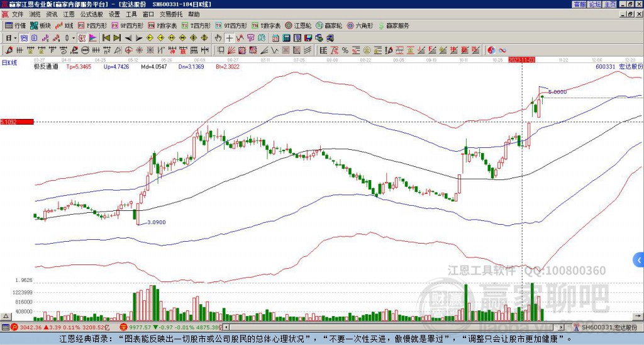The width and height of the screenshot is (644, 345).
Task: Jump to last bar with green end arrow
Action: coord(117,38)
